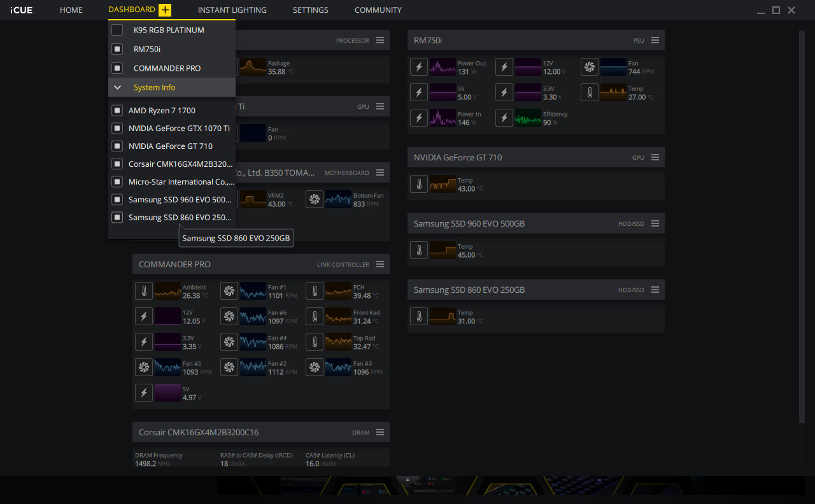Image resolution: width=815 pixels, height=504 pixels.
Task: Click the RM750i Fan icon
Action: 590,67
